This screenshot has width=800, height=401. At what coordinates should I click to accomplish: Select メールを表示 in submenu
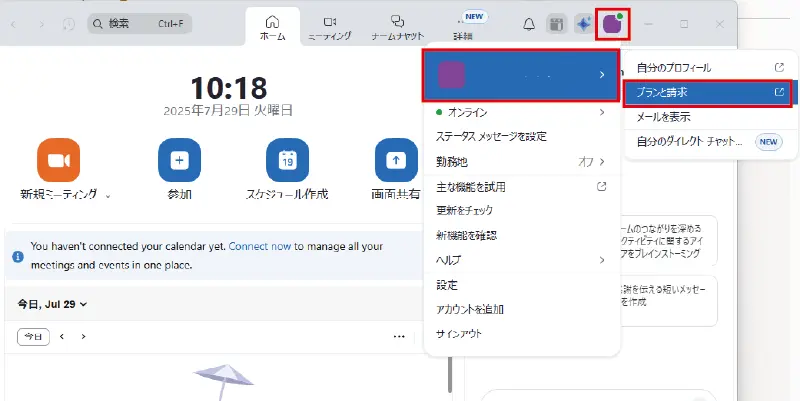click(x=710, y=117)
